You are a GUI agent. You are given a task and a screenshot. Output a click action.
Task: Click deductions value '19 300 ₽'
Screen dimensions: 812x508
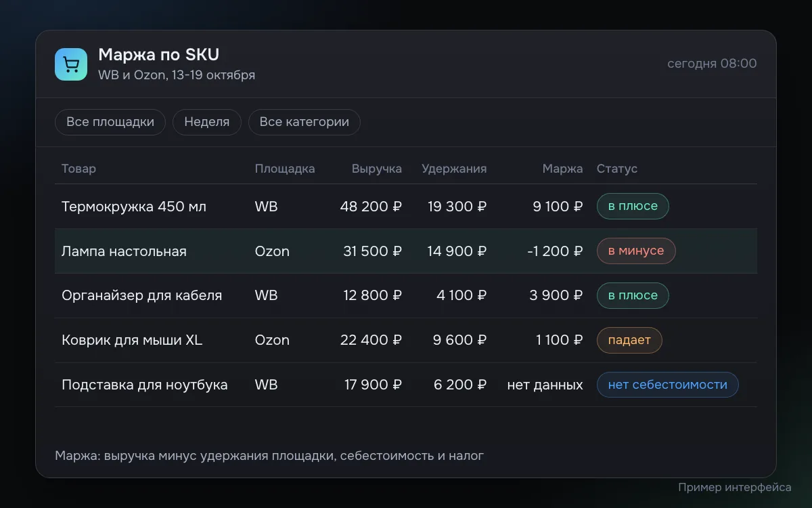click(457, 207)
